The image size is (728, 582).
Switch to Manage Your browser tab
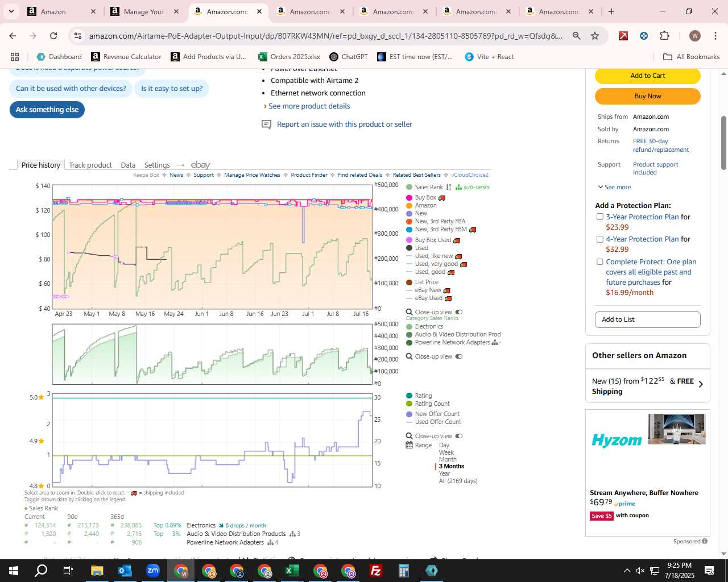(x=144, y=11)
